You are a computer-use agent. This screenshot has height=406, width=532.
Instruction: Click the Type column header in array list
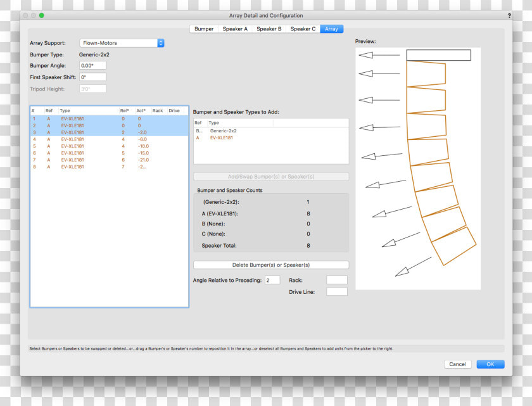pyautogui.click(x=88, y=111)
